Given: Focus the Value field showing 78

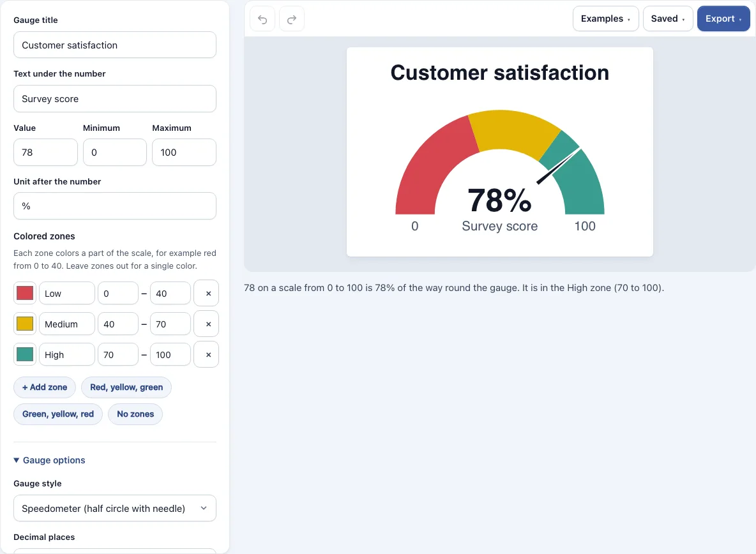Looking at the screenshot, I should [x=45, y=153].
